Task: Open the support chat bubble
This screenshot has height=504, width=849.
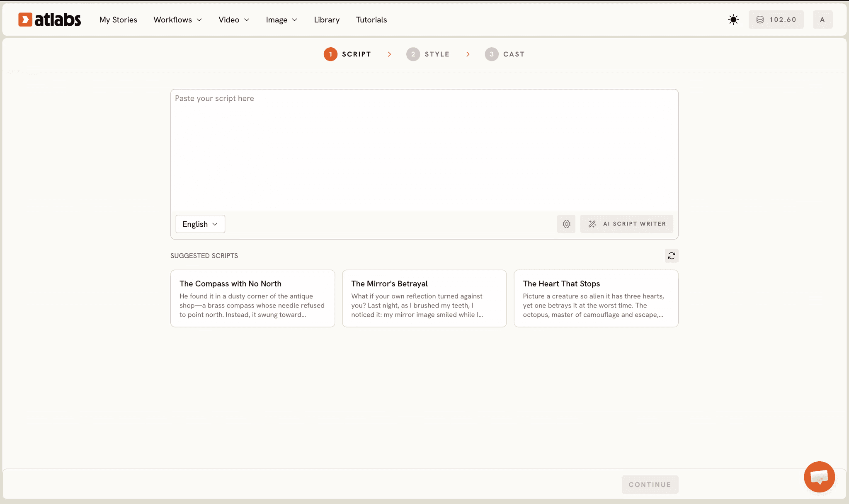Action: point(819,477)
